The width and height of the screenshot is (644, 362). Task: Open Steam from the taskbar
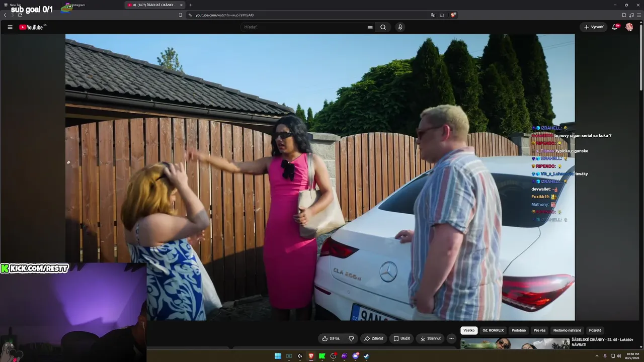[366, 356]
